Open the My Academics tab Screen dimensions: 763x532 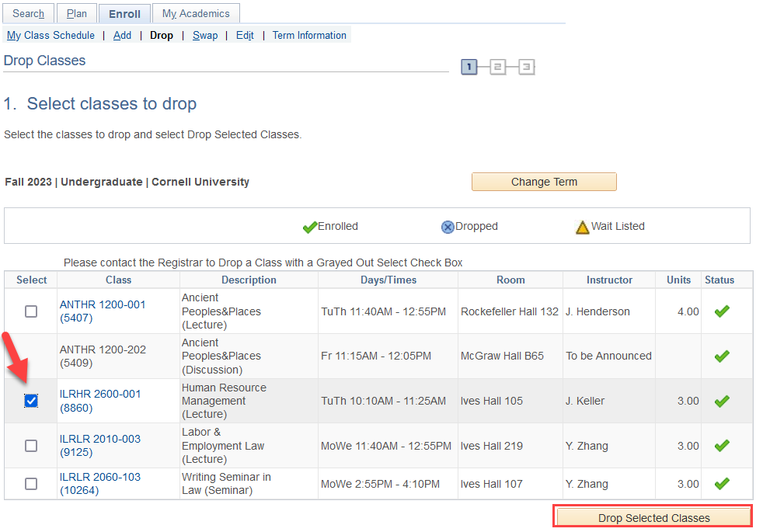(196, 13)
